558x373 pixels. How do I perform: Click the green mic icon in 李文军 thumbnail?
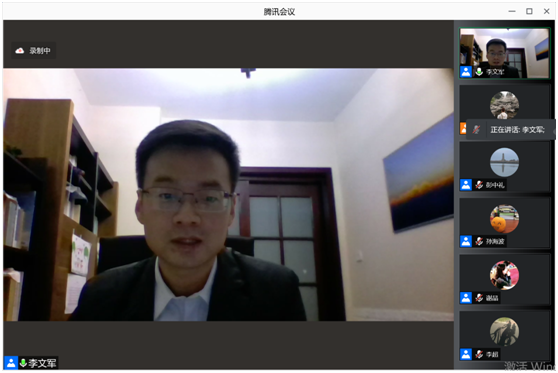(x=479, y=72)
